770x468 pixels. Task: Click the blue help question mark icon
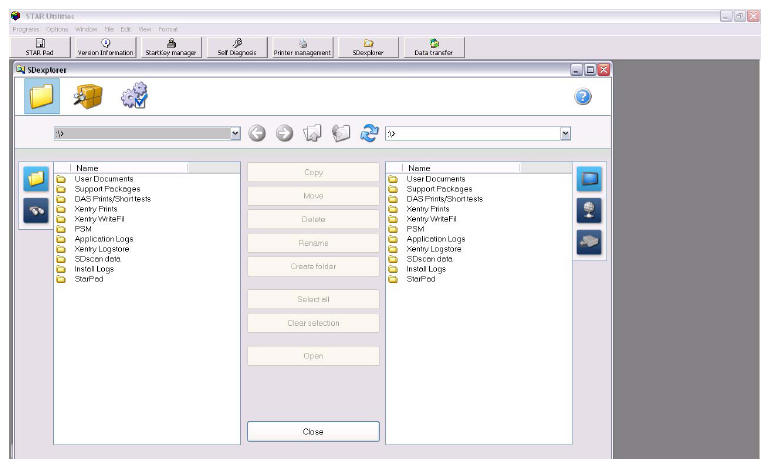coord(584,97)
